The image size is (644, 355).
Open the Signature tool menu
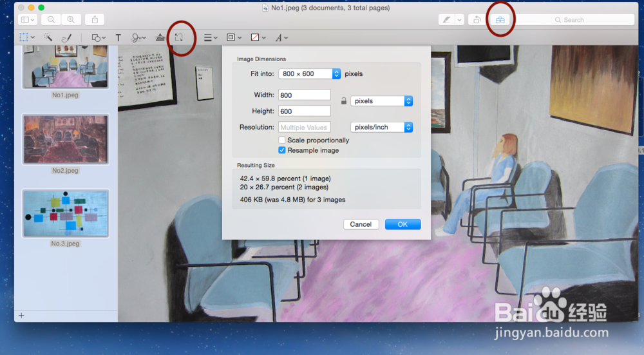pyautogui.click(x=138, y=38)
